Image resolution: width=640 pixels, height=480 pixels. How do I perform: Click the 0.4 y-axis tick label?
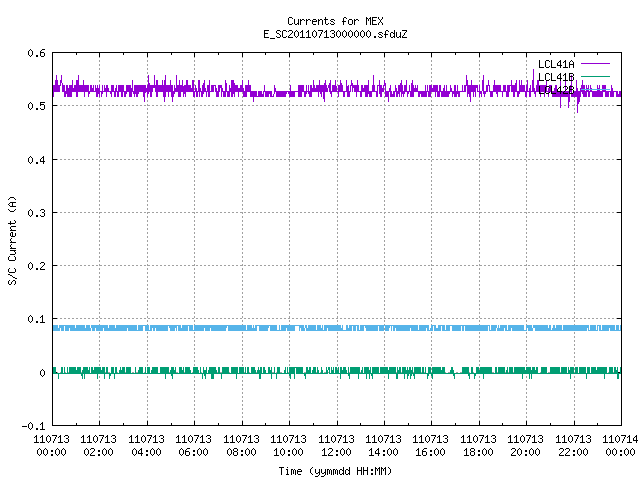click(36, 160)
